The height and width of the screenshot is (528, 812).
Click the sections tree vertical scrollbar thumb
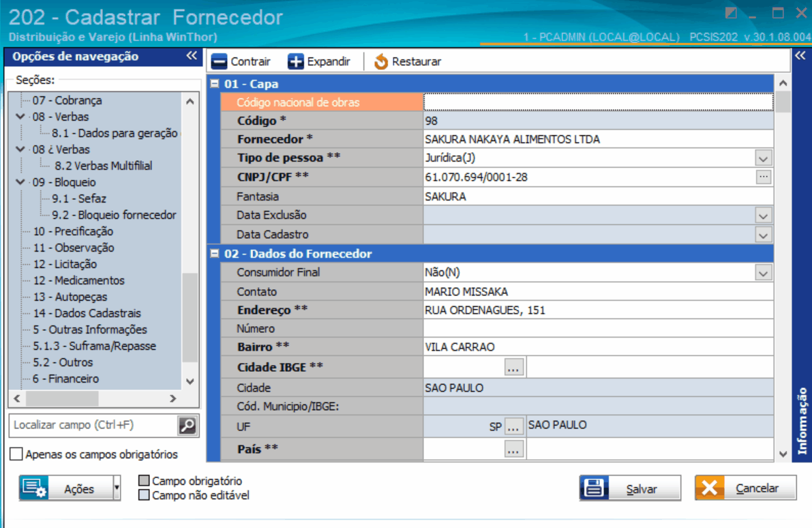click(190, 317)
